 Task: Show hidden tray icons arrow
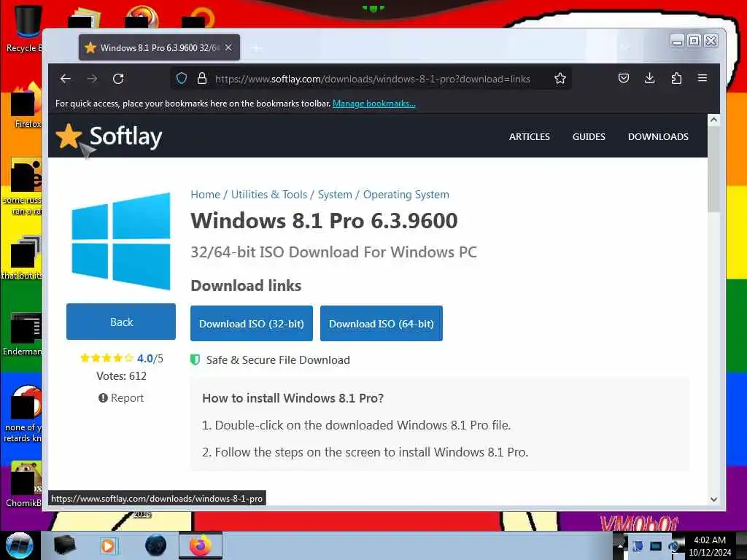coord(620,546)
